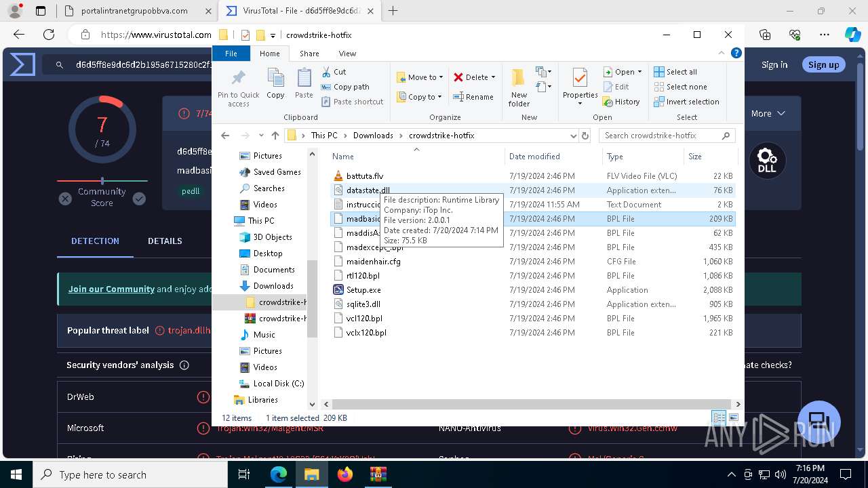The image size is (868, 488).
Task: Click Downloads in the address path
Action: coord(373,136)
